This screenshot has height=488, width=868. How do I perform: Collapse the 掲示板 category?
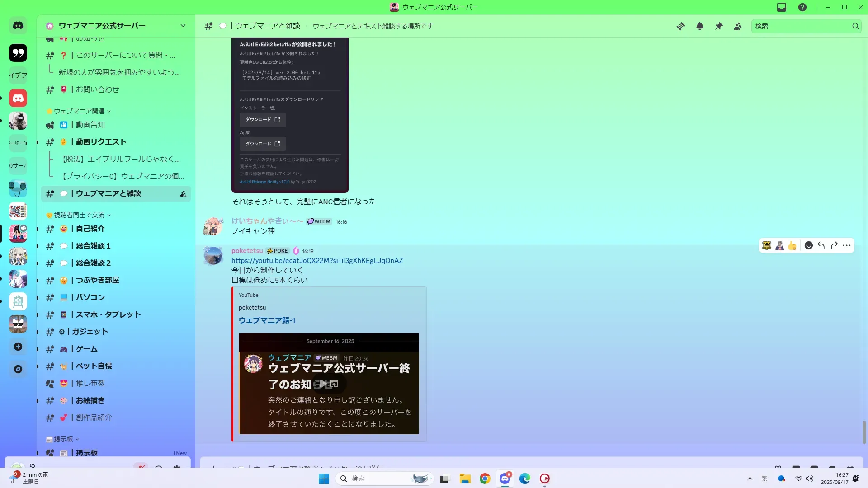(63, 439)
